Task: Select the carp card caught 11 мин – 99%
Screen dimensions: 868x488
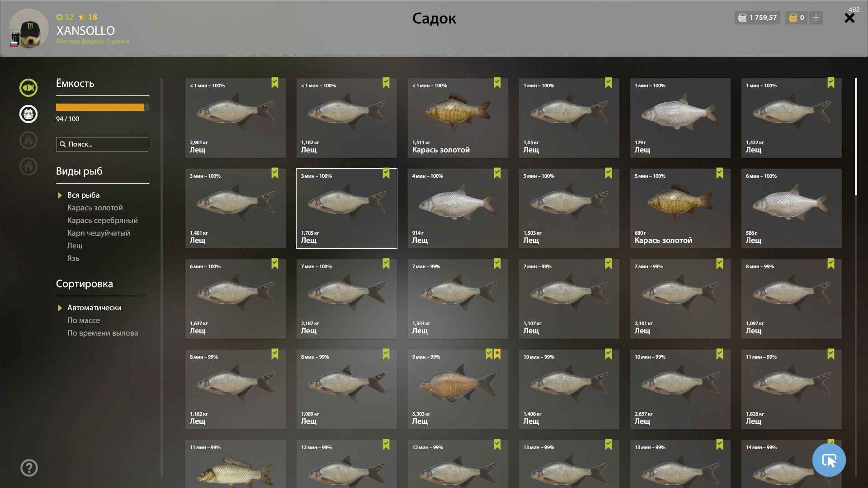Action: pos(236,464)
